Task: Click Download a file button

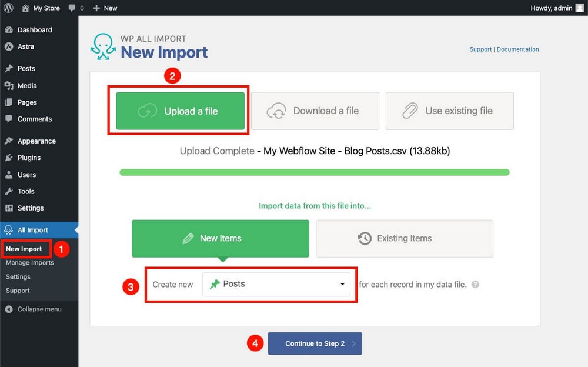Action: pyautogui.click(x=315, y=111)
